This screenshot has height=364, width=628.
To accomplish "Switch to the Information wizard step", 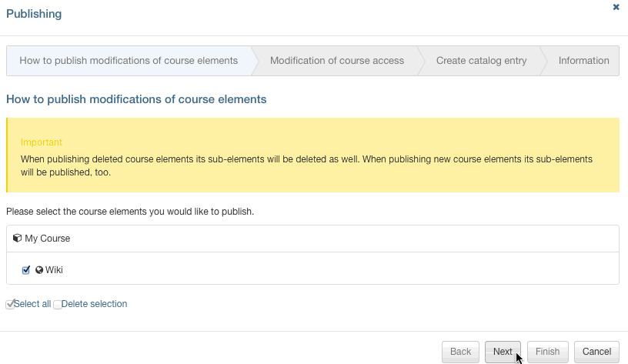I will [583, 61].
